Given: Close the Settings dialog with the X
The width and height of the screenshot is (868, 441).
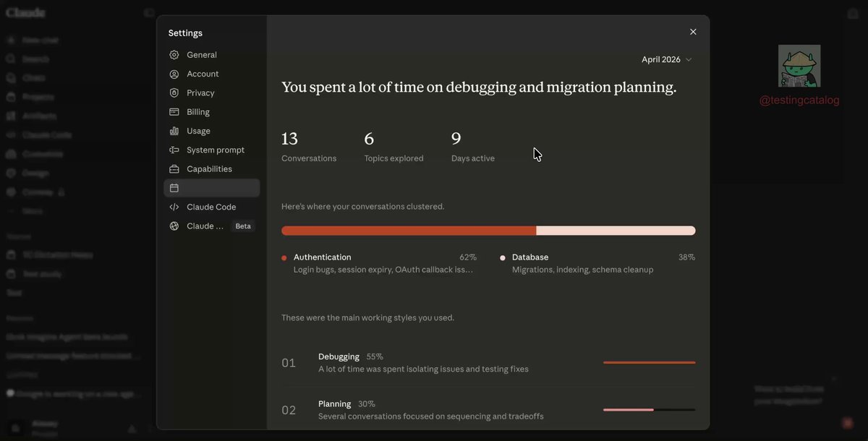Looking at the screenshot, I should 693,32.
